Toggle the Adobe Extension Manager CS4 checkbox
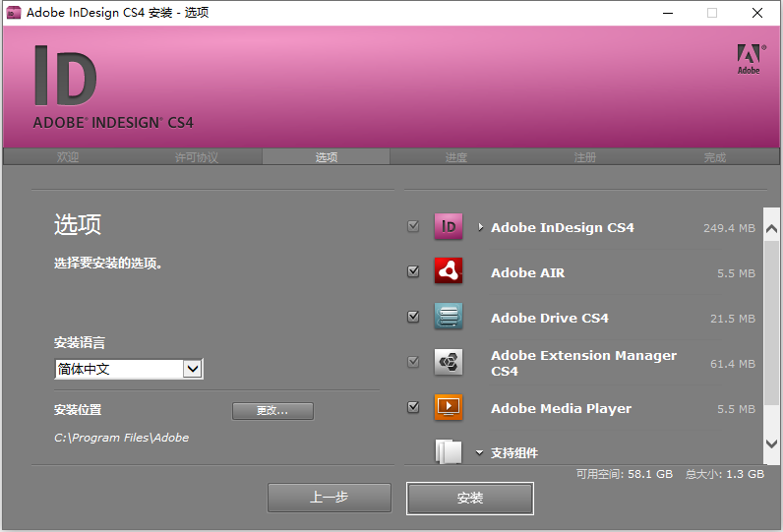This screenshot has width=783, height=532. [413, 362]
